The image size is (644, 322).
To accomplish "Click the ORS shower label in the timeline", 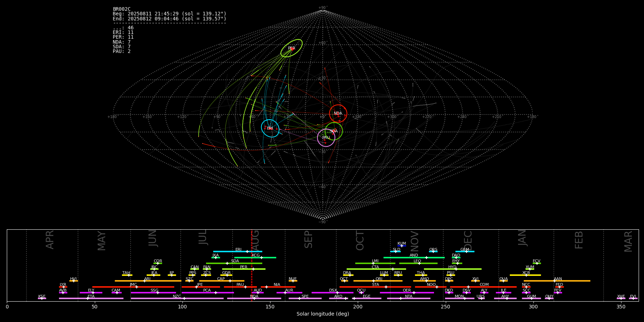I will click(433, 250).
